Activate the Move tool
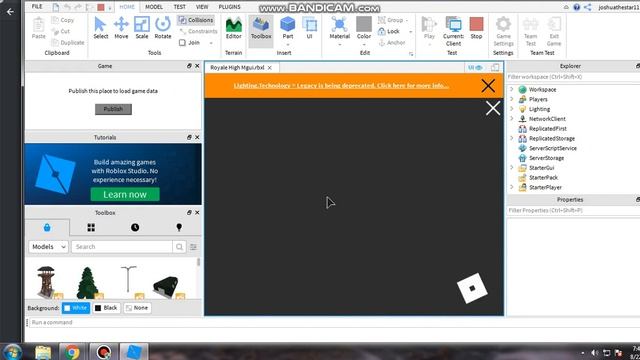Viewport: 640px width, 360px height. pyautogui.click(x=121, y=28)
